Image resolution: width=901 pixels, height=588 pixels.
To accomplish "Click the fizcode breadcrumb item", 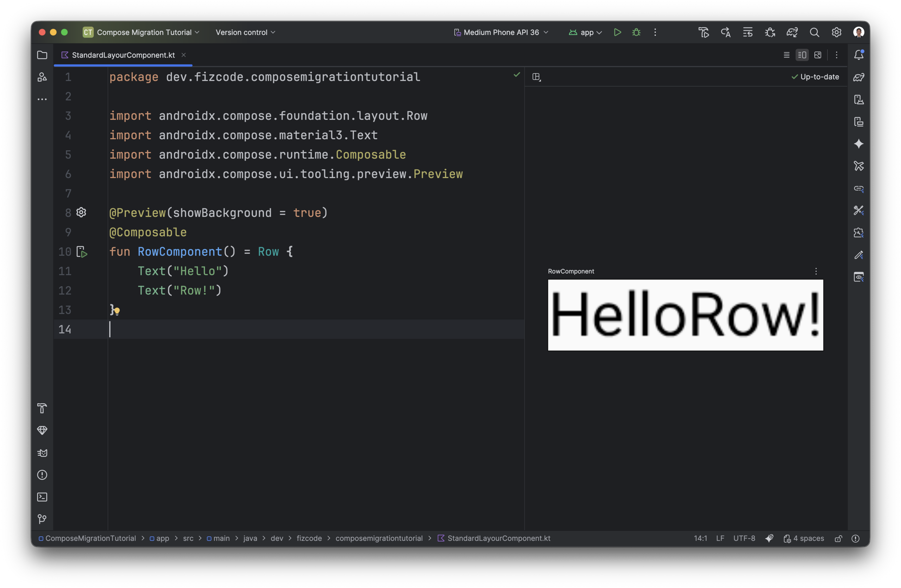I will click(309, 538).
